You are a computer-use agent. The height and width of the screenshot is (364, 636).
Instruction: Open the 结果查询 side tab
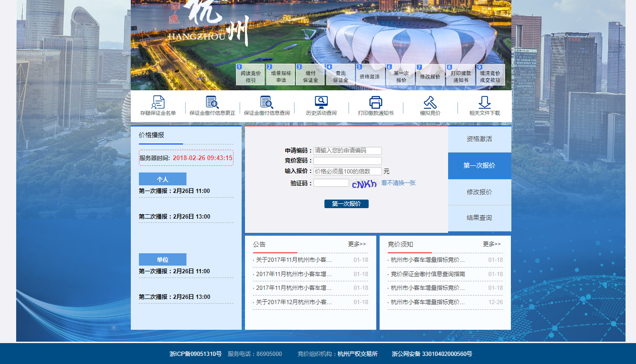point(479,218)
